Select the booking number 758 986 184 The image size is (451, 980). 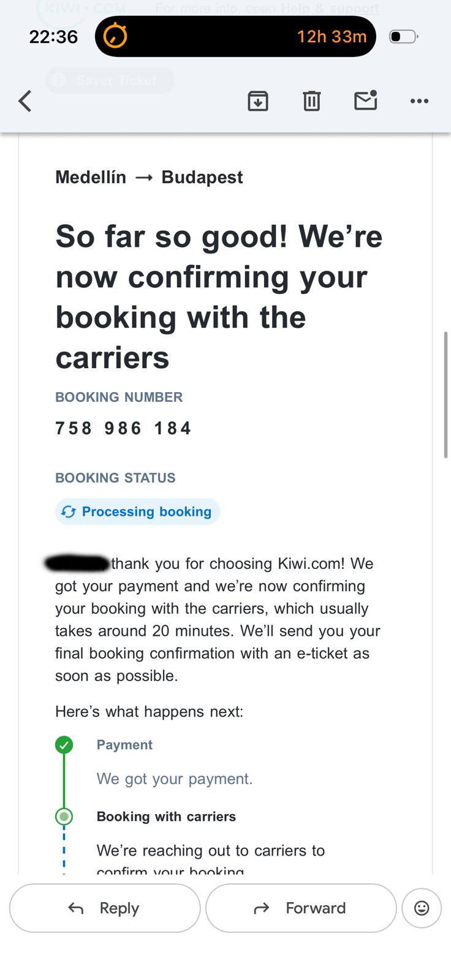coord(123,428)
